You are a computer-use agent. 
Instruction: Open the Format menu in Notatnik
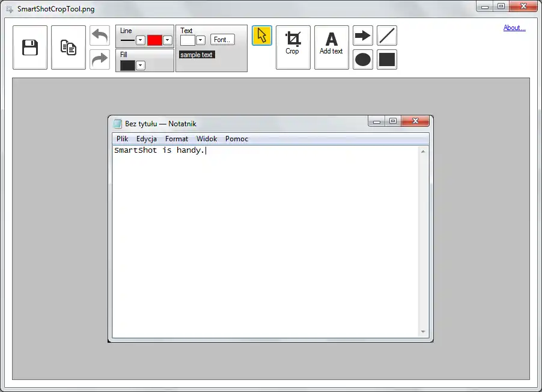point(177,139)
